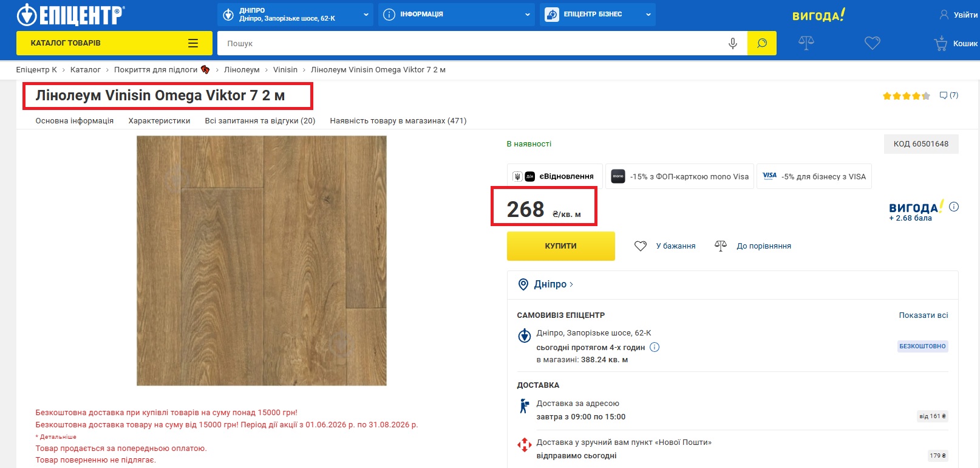Click the yellow Купити button
The height and width of the screenshot is (468, 980).
(x=561, y=246)
